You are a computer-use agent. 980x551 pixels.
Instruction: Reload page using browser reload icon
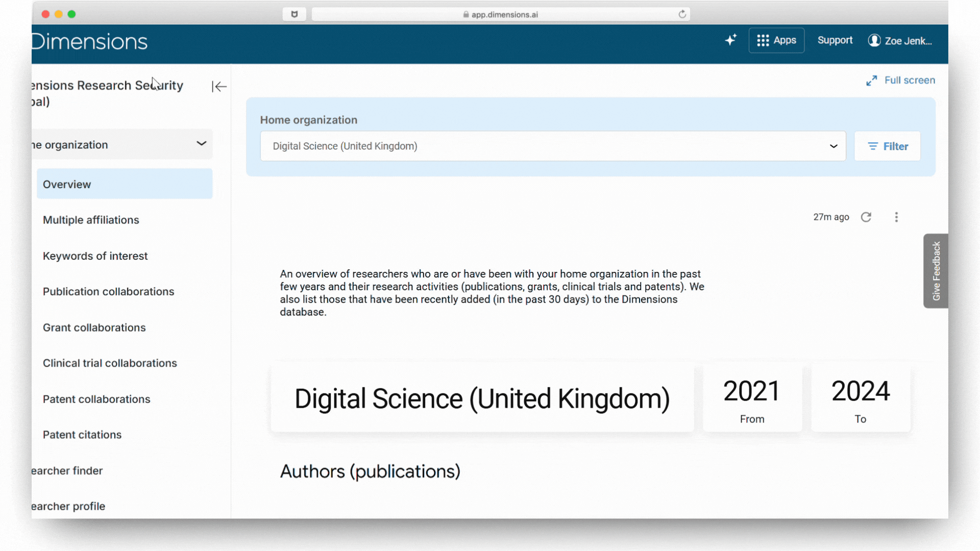[x=682, y=14]
